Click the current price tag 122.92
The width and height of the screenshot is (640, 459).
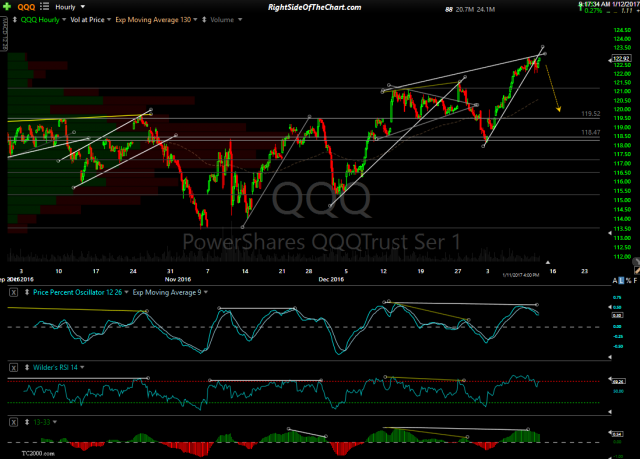coord(621,58)
